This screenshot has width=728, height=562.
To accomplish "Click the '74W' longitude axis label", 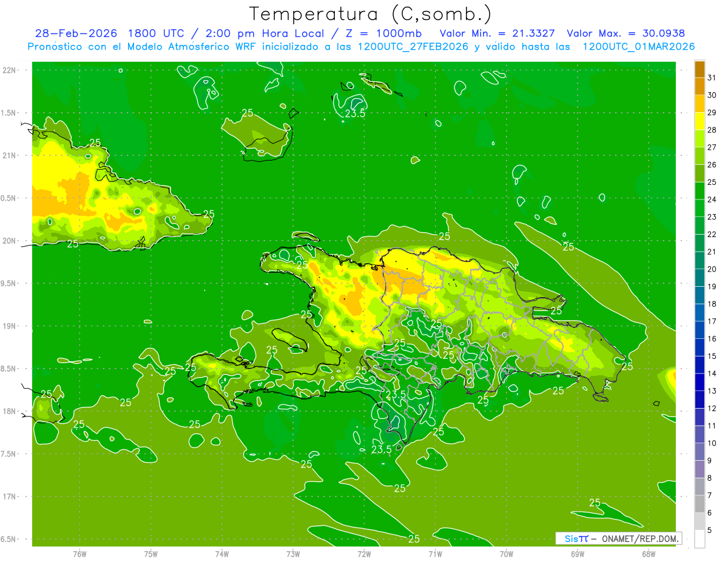I will (x=222, y=554).
